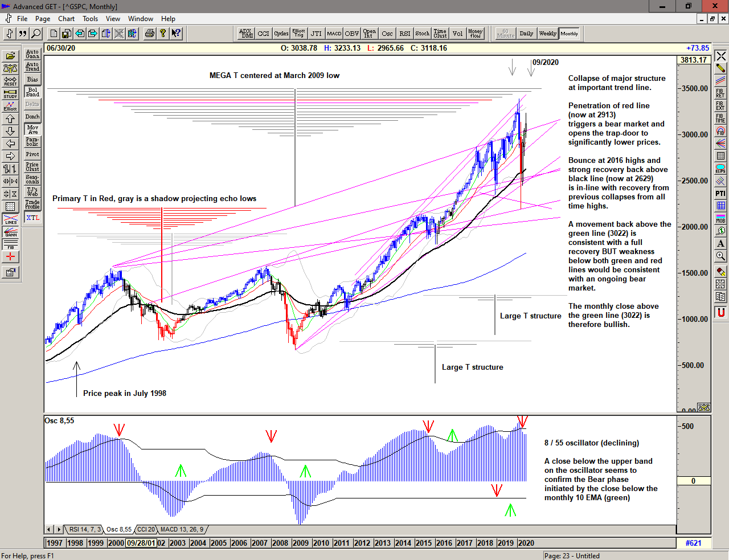This screenshot has height=560, width=729.
Task: Click the PTI tool icon
Action: click(x=720, y=194)
